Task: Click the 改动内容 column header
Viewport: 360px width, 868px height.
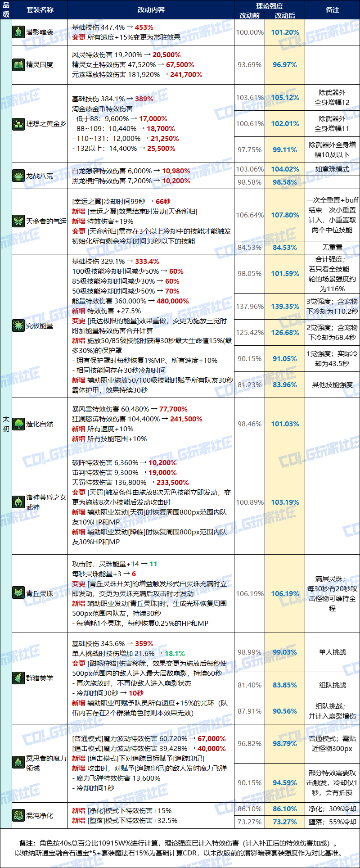Action: [151, 9]
